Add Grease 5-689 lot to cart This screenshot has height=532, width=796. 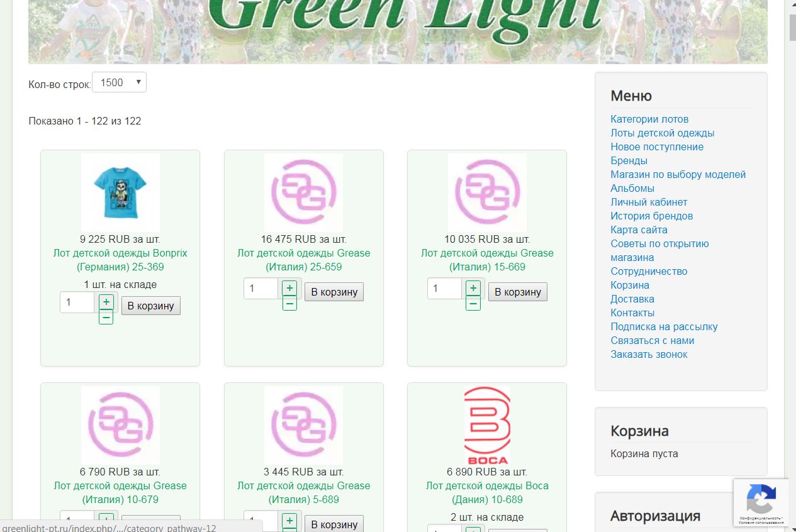point(334,524)
